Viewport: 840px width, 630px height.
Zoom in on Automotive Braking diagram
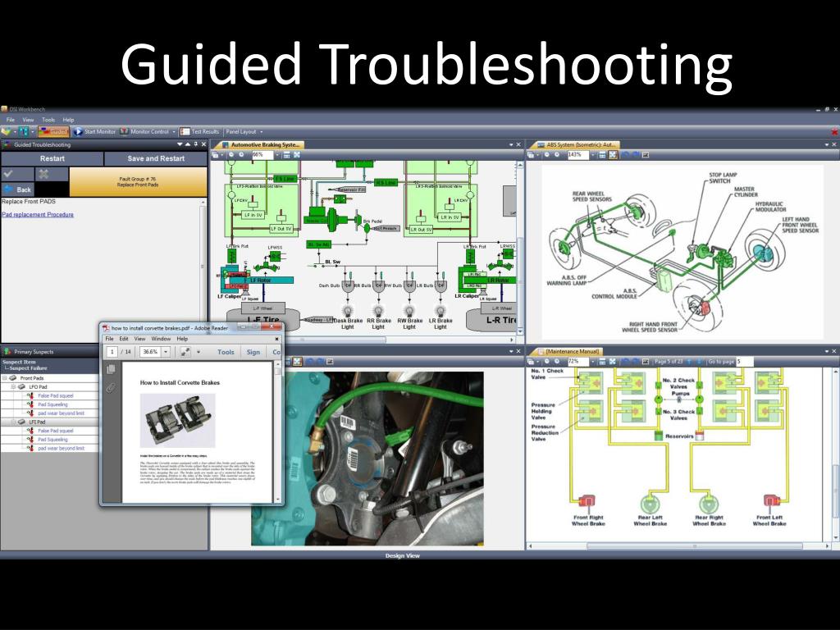[x=242, y=155]
